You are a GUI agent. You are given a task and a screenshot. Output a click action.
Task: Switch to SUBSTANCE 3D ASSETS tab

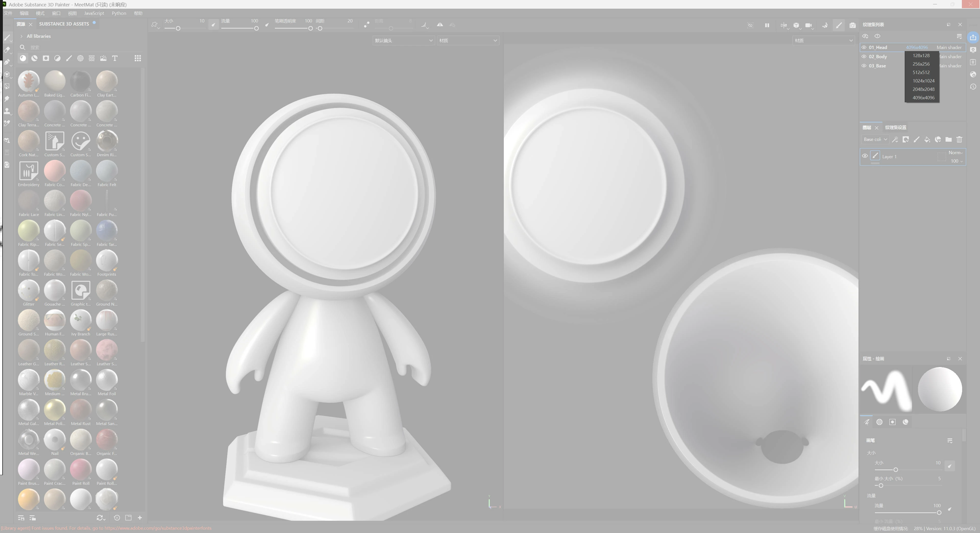coord(64,24)
